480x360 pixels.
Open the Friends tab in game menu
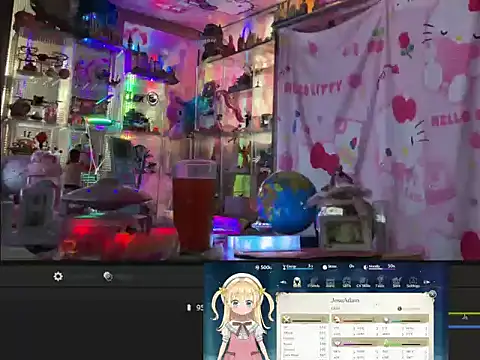click(313, 282)
